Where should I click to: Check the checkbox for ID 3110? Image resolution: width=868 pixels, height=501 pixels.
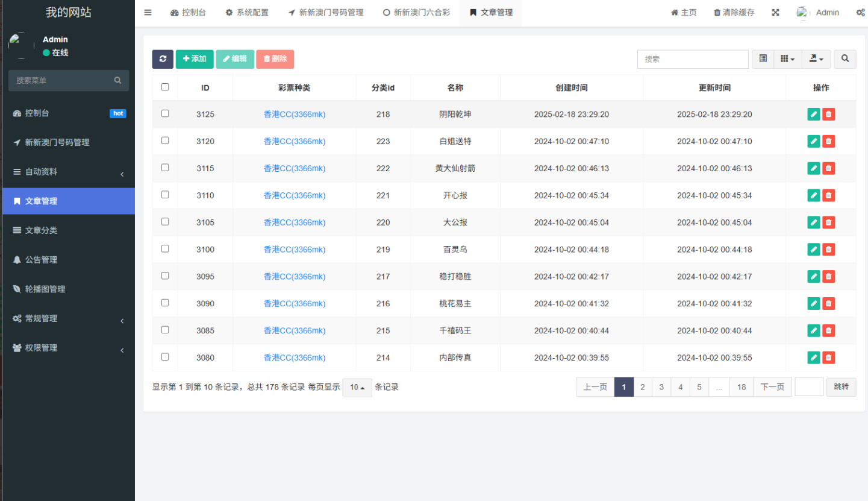click(x=165, y=194)
